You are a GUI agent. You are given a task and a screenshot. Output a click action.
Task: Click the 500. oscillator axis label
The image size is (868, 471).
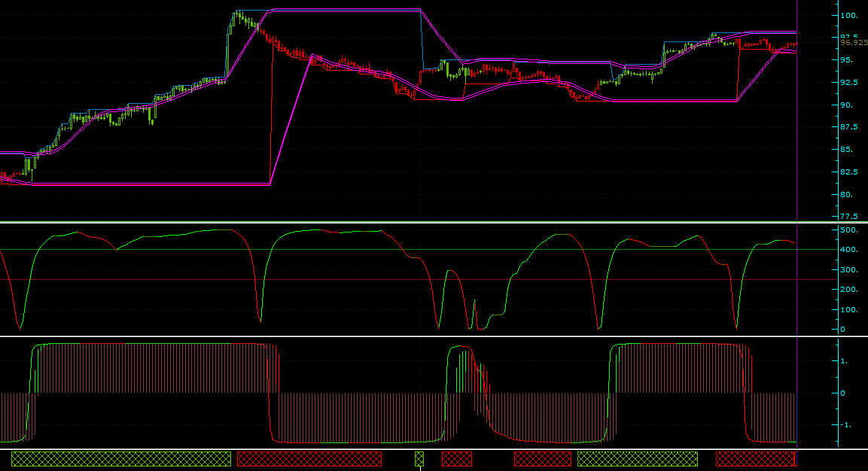tap(849, 229)
